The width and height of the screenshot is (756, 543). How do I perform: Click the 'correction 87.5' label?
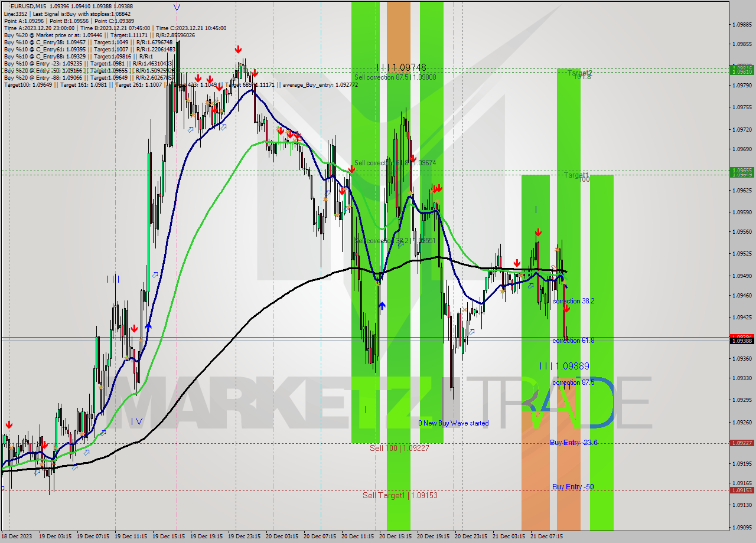[573, 382]
